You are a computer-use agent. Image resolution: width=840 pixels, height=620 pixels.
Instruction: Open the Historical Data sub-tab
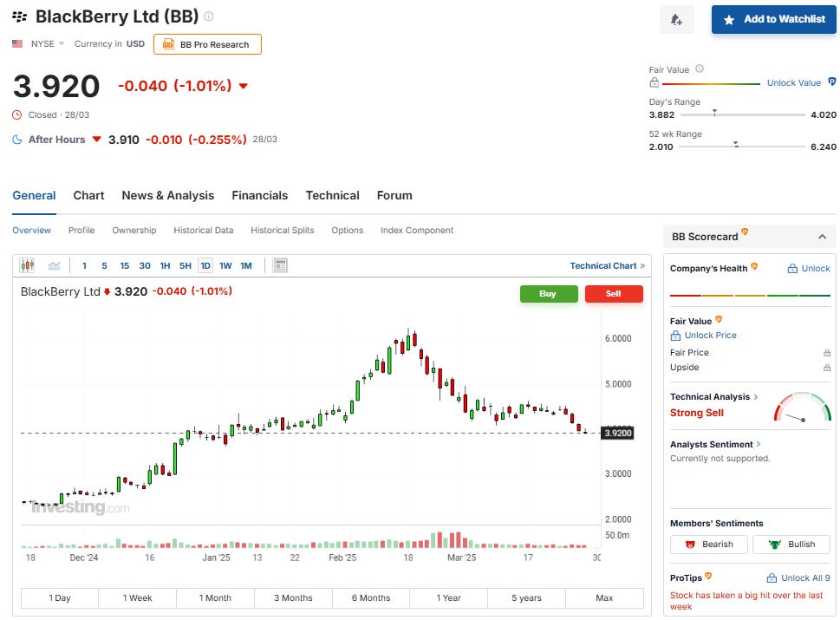pos(204,230)
